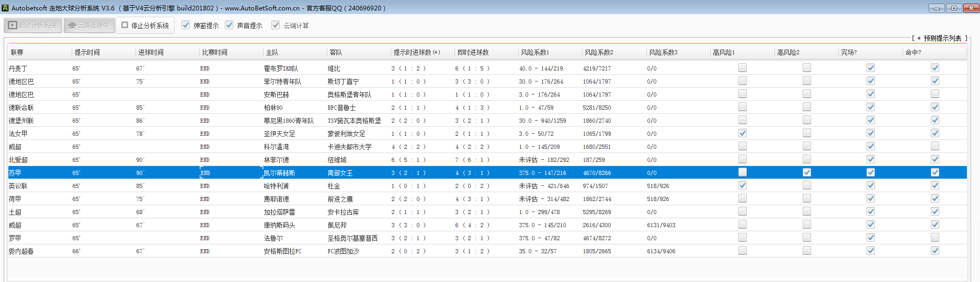This screenshot has height=282, width=980.
Task: Check 高风险1 box for 英议联 row
Action: pyautogui.click(x=743, y=185)
